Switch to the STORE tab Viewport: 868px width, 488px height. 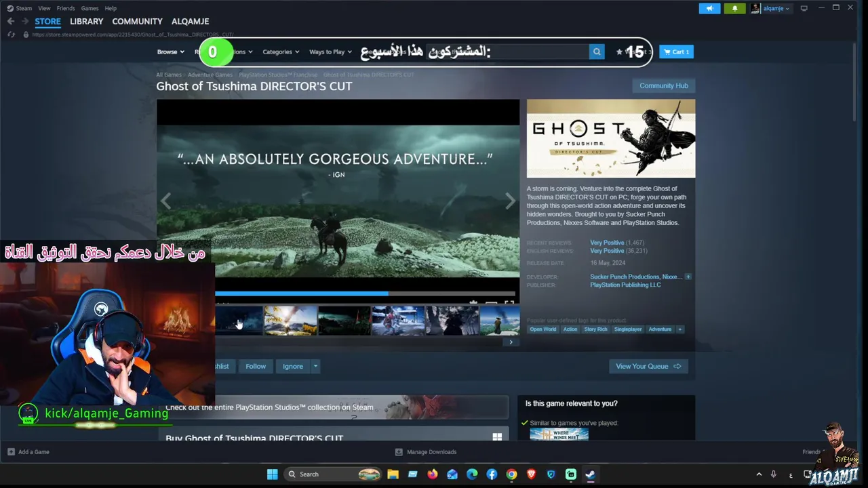[x=47, y=22]
